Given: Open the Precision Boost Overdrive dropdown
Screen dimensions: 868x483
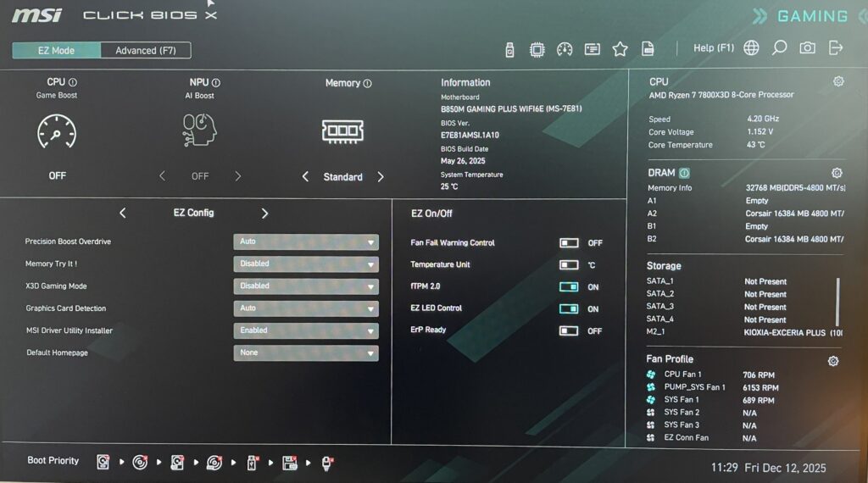Looking at the screenshot, I should coord(306,242).
